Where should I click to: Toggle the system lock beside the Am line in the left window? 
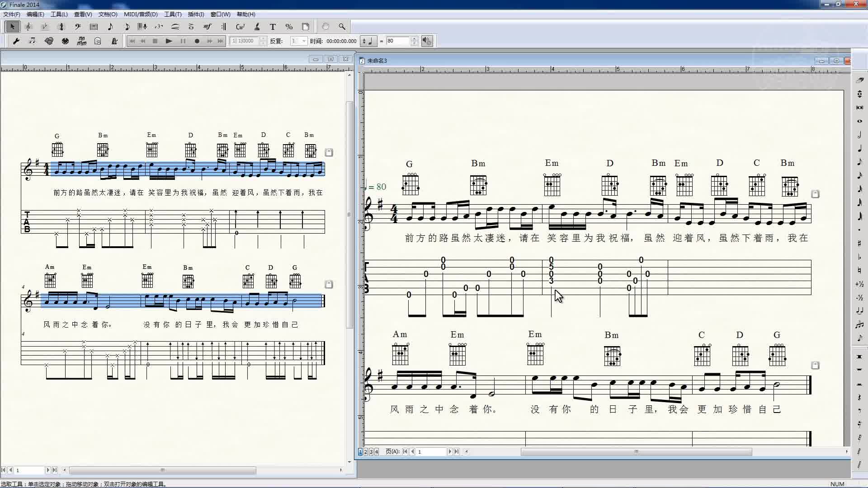pos(329,284)
